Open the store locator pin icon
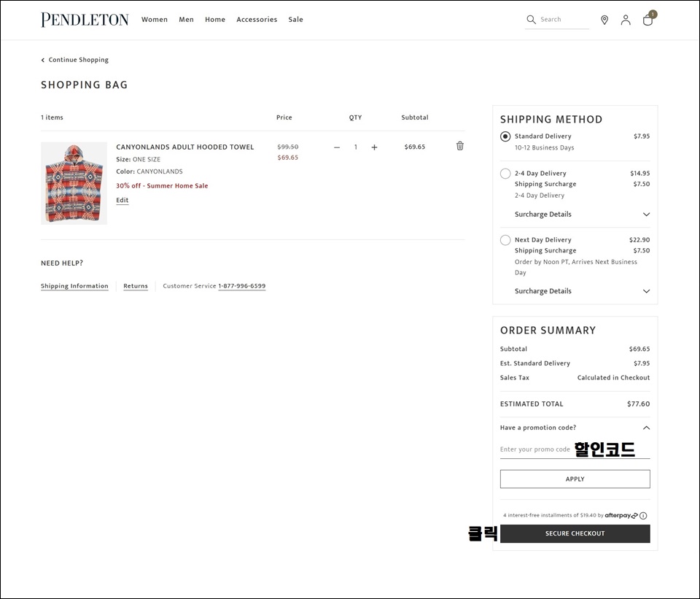 604,20
